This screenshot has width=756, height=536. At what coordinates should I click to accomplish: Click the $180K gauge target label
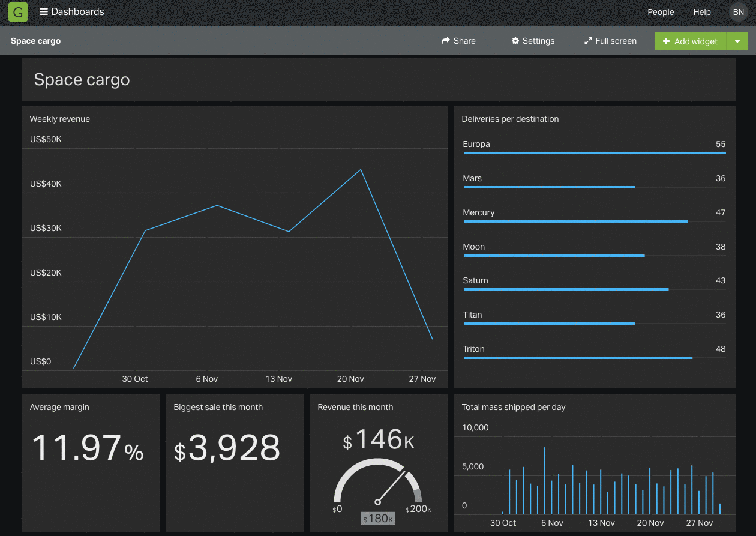point(378,519)
